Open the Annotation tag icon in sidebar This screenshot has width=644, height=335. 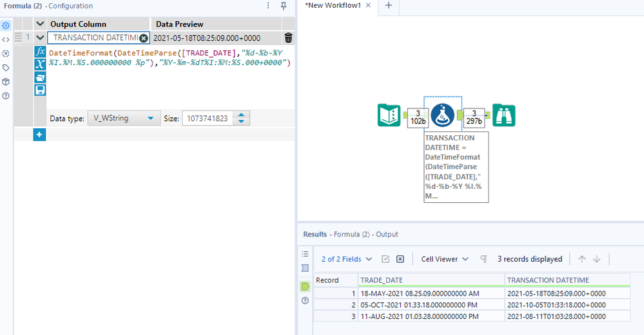pyautogui.click(x=6, y=68)
